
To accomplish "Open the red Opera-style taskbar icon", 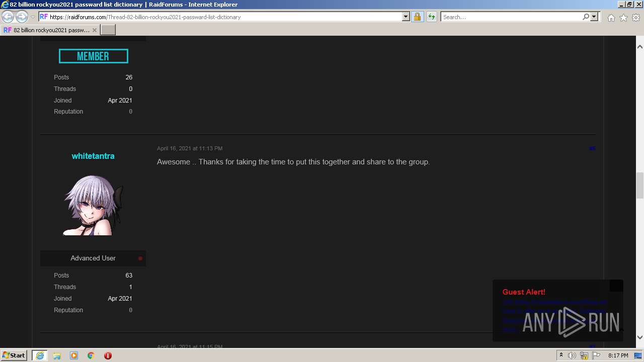I will (x=108, y=355).
